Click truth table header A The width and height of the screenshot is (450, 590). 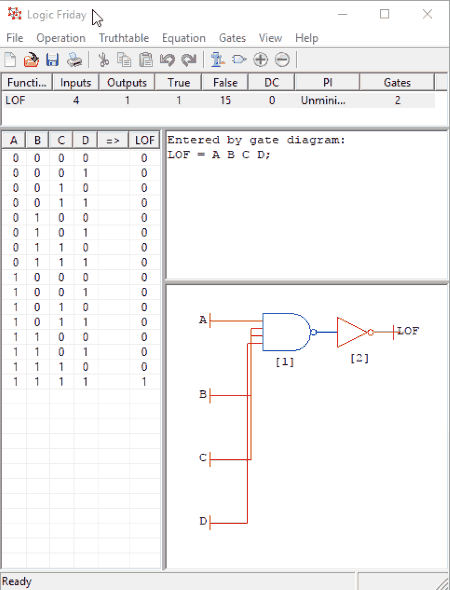point(14,140)
